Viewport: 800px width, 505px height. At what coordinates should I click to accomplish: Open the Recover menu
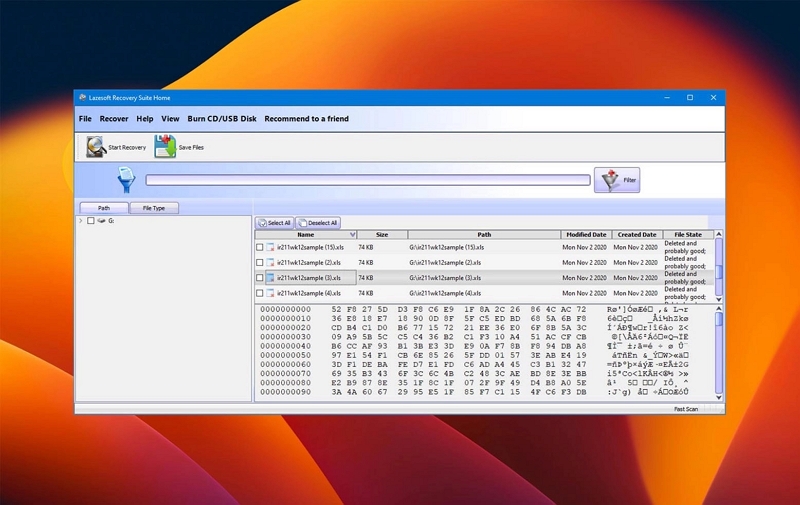pyautogui.click(x=114, y=119)
